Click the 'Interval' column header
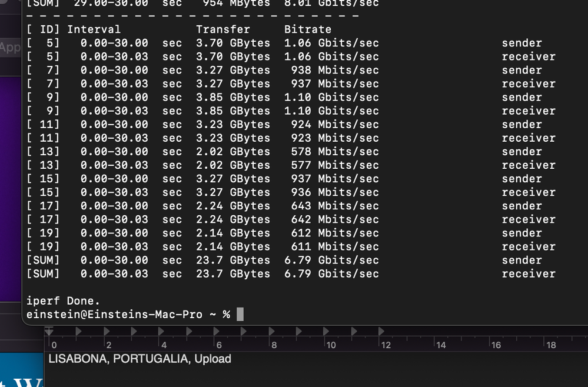Viewport: 588px width, 387px height. 94,29
